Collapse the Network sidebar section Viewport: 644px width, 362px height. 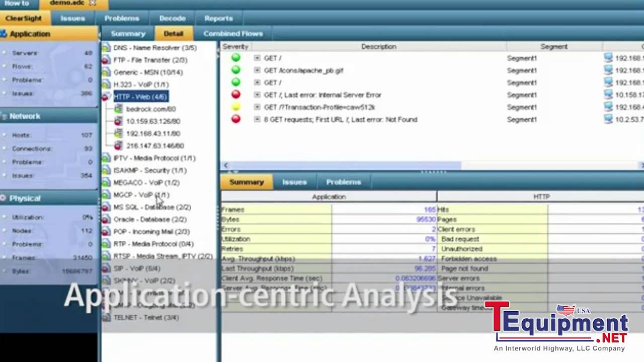pos(49,116)
